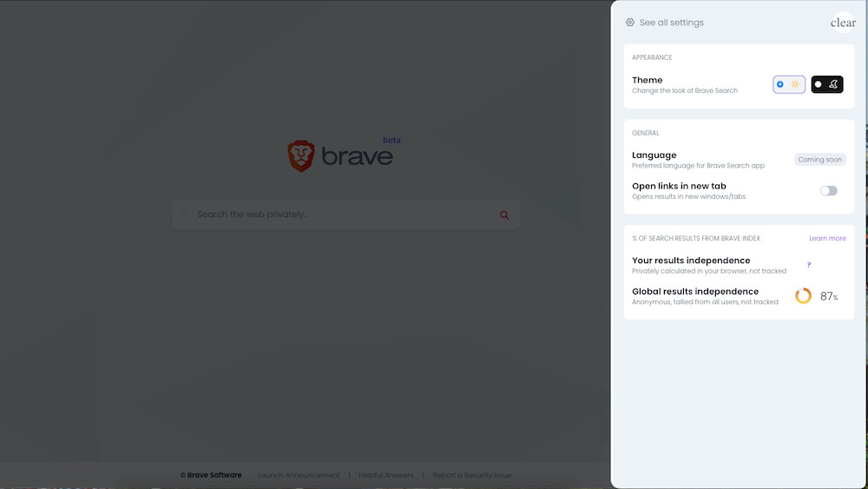
Task: Open Report a Security Issue link
Action: [471, 475]
